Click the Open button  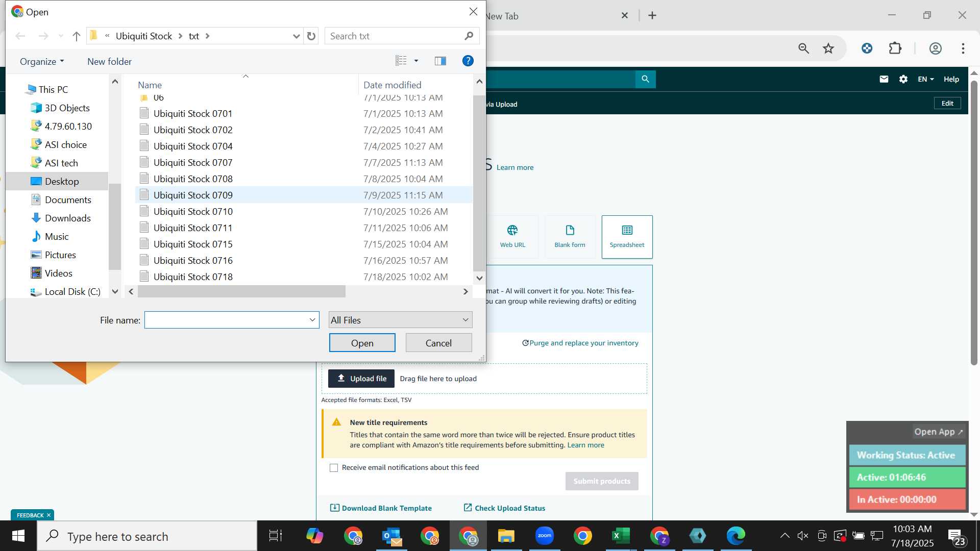(362, 343)
